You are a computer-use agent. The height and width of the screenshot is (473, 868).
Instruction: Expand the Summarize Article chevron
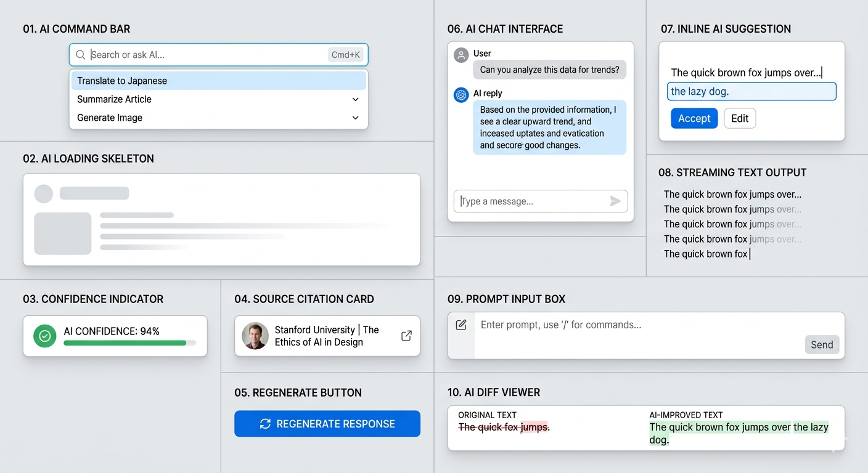point(355,99)
